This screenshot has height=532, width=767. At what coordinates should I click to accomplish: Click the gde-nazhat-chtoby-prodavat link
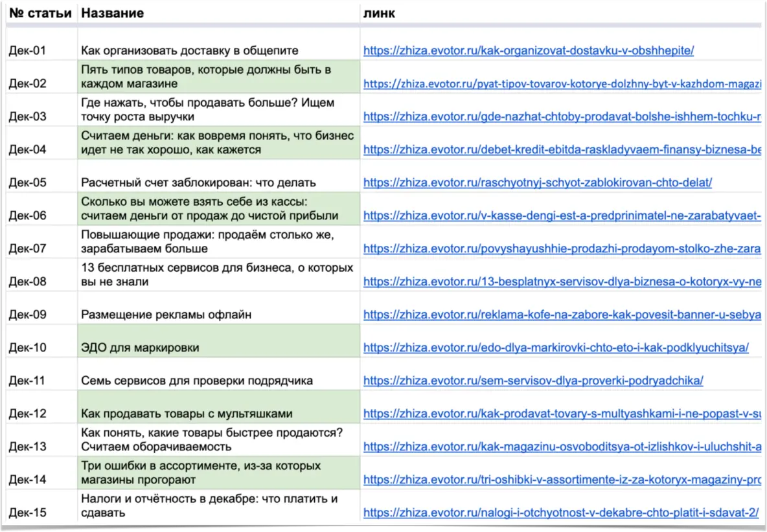[x=561, y=117]
